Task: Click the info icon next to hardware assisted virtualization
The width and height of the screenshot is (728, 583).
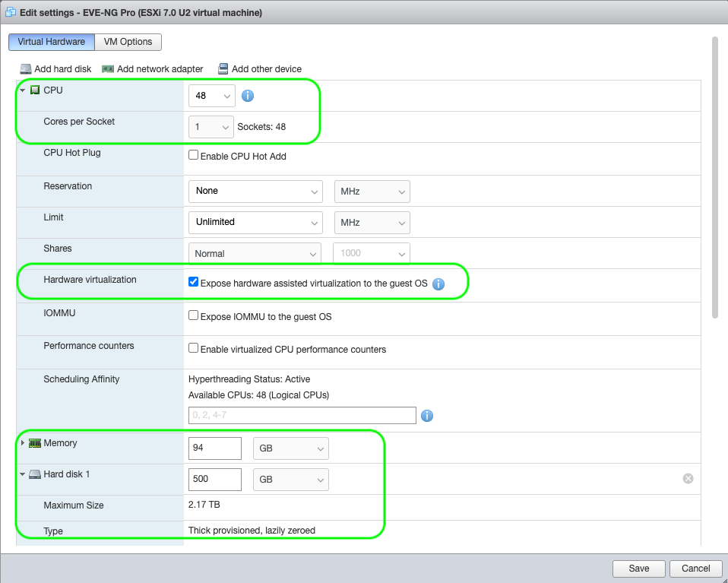Action: point(438,284)
